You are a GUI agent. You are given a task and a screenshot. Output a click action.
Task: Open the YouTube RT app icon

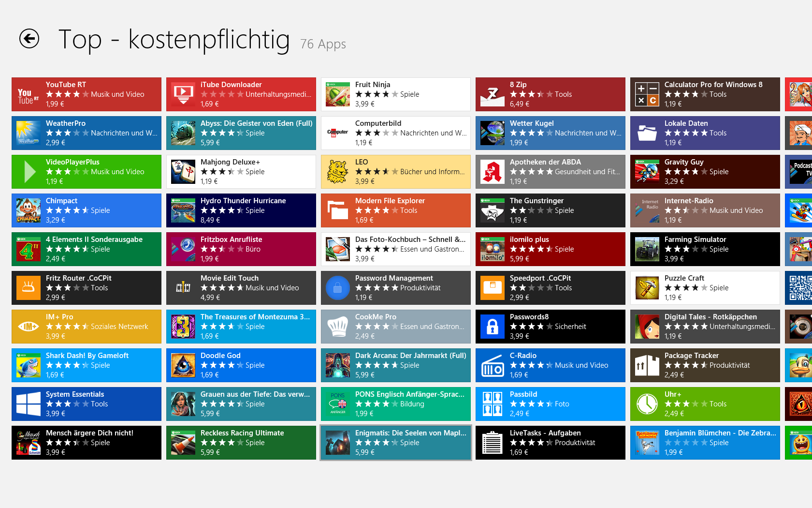29,94
